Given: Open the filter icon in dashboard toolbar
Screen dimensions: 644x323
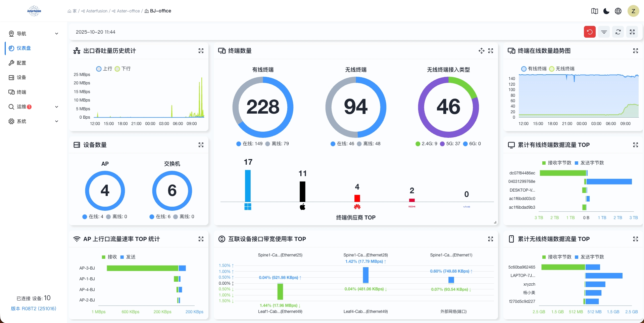Looking at the screenshot, I should coord(604,32).
